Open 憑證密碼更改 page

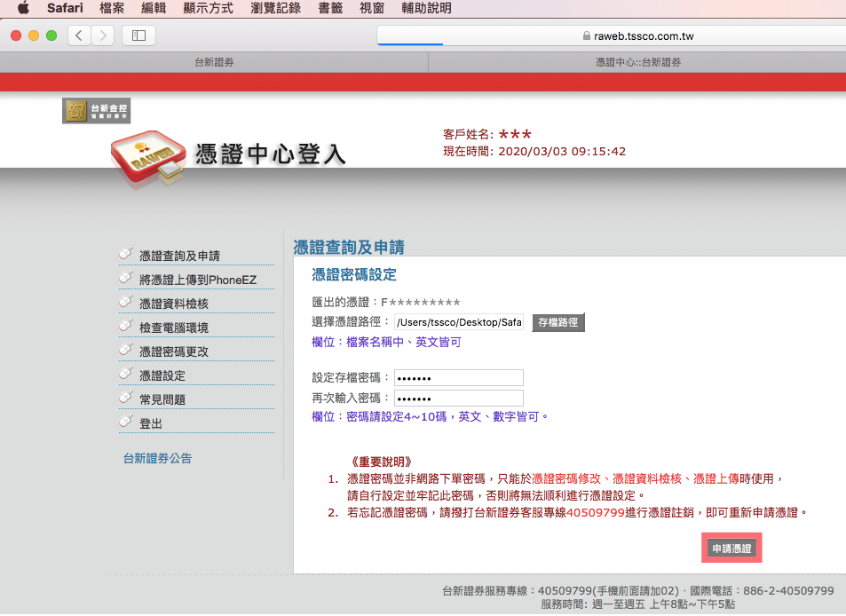174,351
